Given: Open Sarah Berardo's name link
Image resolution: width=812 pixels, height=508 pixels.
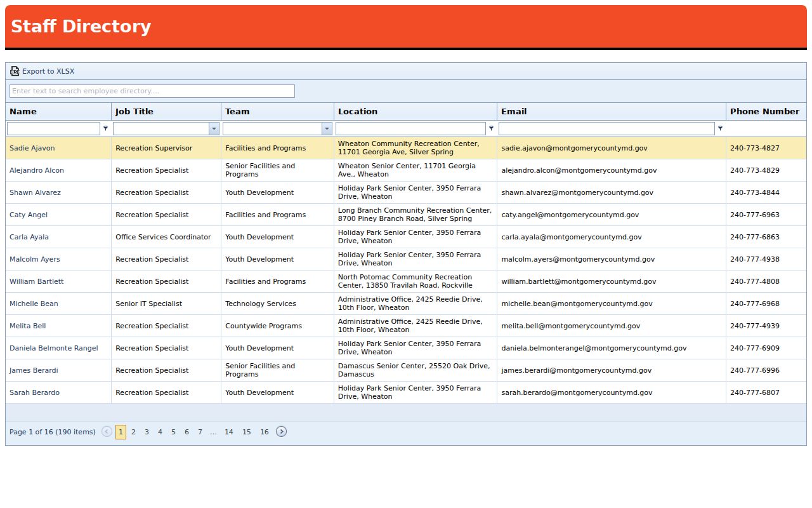Looking at the screenshot, I should pos(35,392).
